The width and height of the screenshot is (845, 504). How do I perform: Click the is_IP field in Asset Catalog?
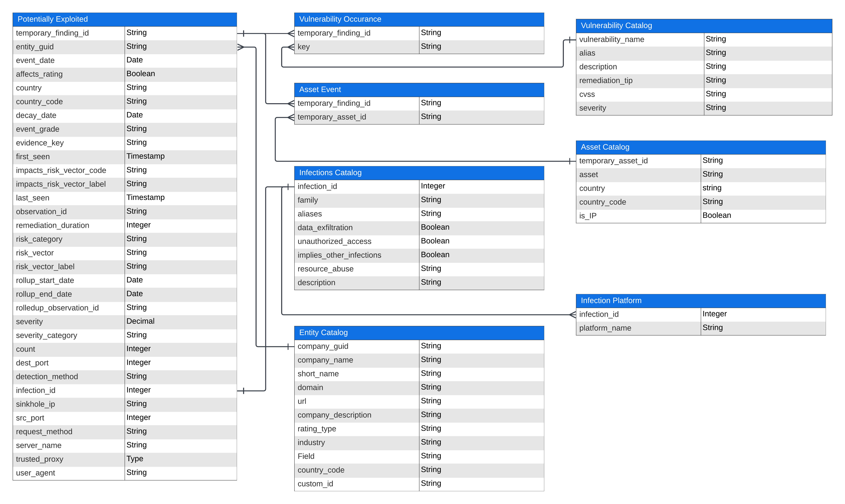coord(588,216)
